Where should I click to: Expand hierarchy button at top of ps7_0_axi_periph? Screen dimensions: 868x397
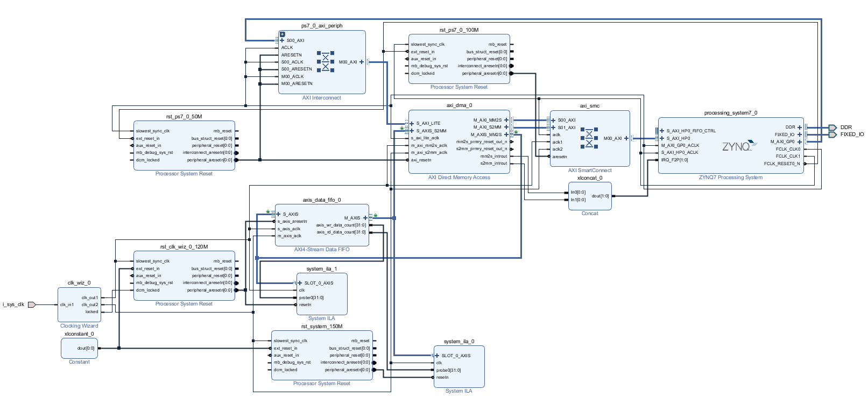pyautogui.click(x=282, y=34)
